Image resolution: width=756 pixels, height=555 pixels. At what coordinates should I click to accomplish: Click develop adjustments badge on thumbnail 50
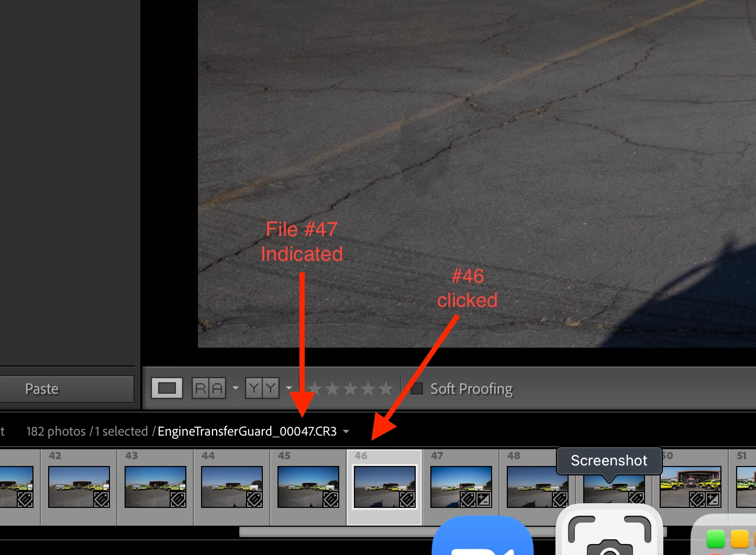click(x=713, y=500)
